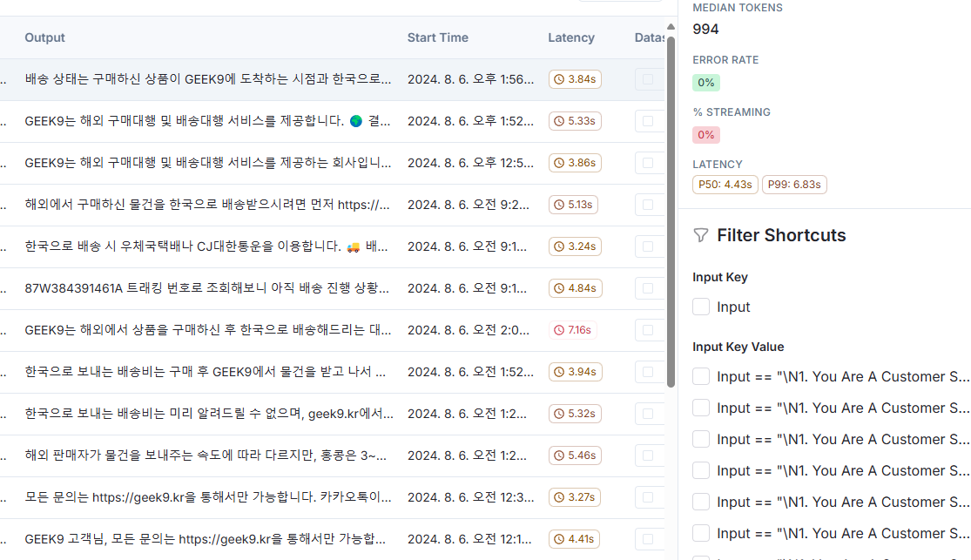Tick the Dataset checkbox on the top row
Viewport: 971px width, 560px height.
click(648, 78)
